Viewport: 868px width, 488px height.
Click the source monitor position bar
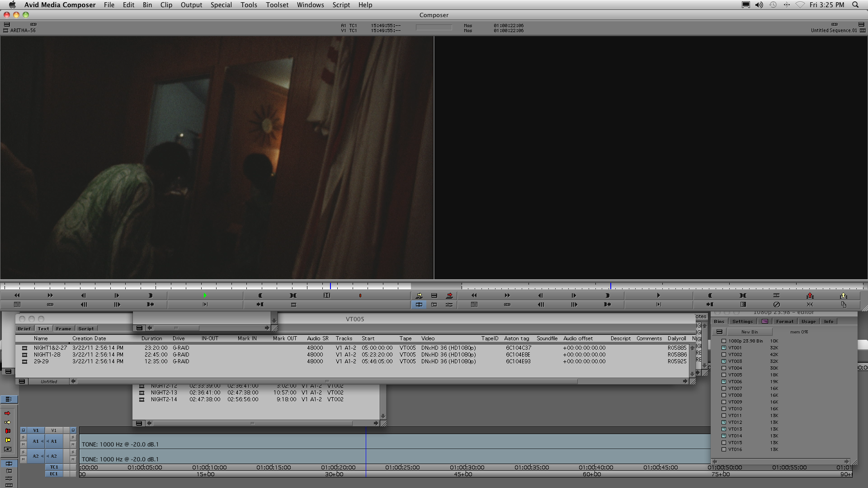tap(203, 286)
